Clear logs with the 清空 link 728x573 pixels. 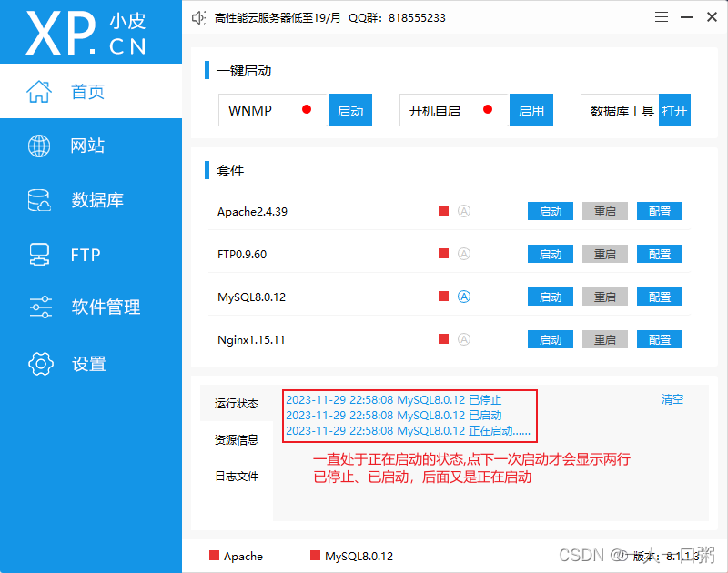(x=672, y=398)
